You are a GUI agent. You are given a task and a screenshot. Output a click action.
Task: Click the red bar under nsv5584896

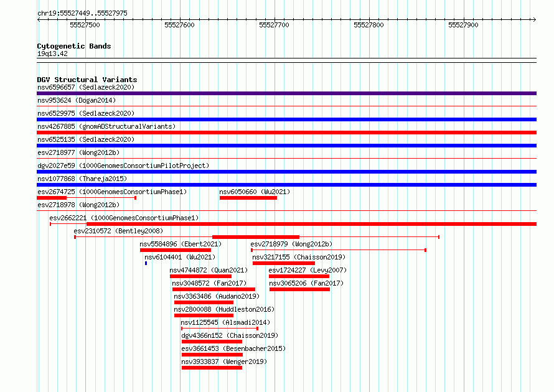click(x=176, y=250)
